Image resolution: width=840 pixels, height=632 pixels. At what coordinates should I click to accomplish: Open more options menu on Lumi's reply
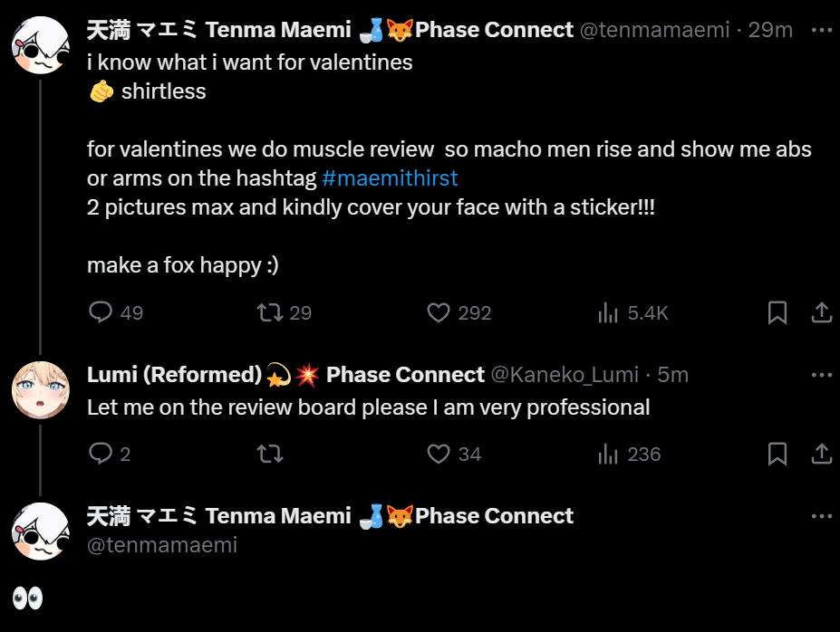point(821,375)
